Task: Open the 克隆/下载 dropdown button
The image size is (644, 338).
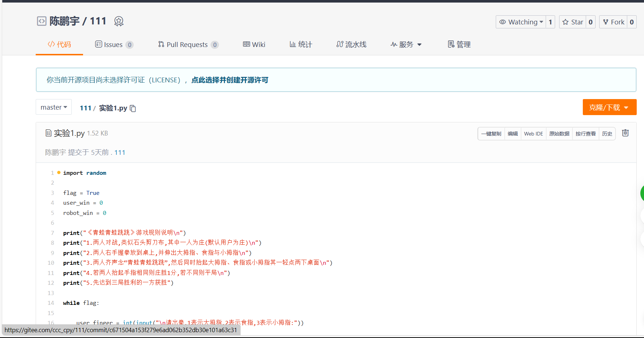Action: coord(609,107)
